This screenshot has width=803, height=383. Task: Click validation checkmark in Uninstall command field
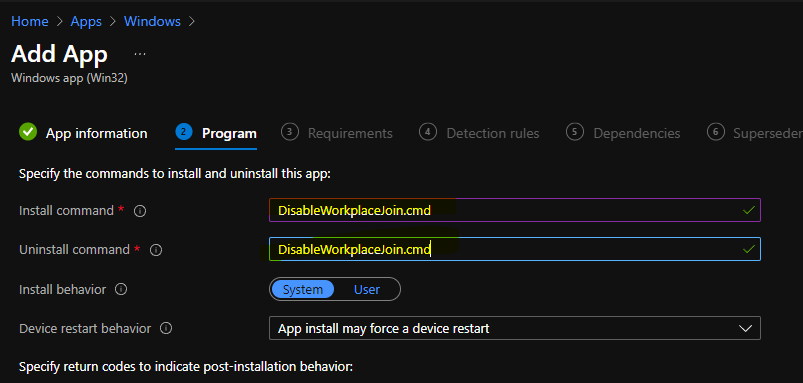click(749, 249)
